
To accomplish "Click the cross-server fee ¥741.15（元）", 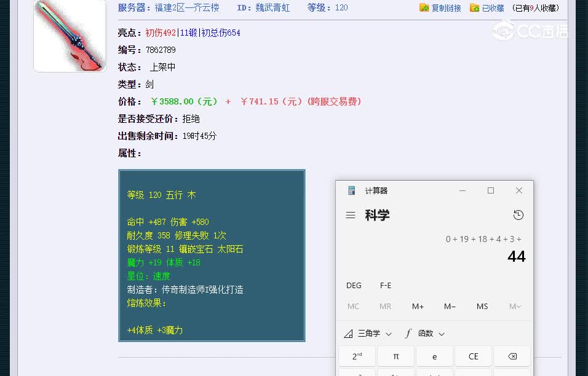I will (272, 101).
